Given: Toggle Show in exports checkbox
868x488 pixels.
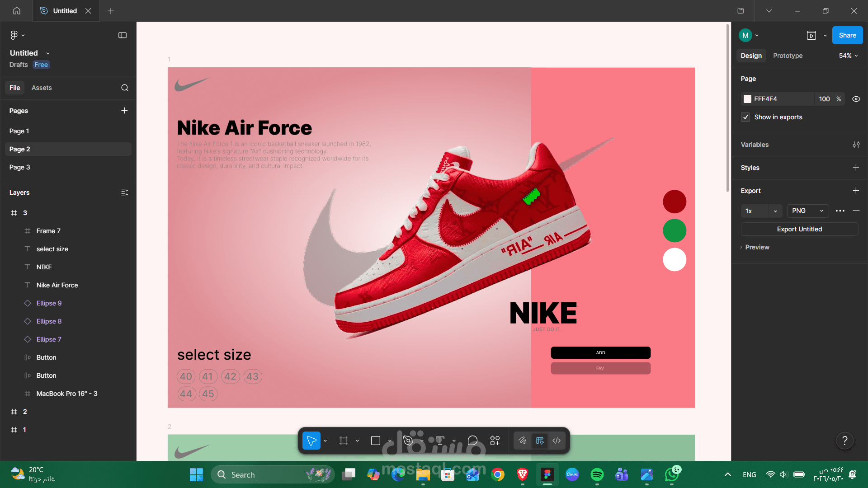Looking at the screenshot, I should pos(745,117).
